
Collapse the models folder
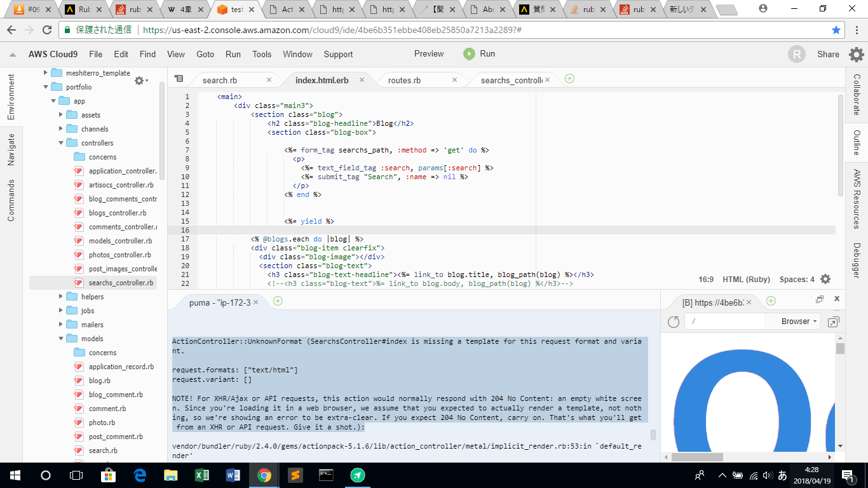[x=61, y=339]
